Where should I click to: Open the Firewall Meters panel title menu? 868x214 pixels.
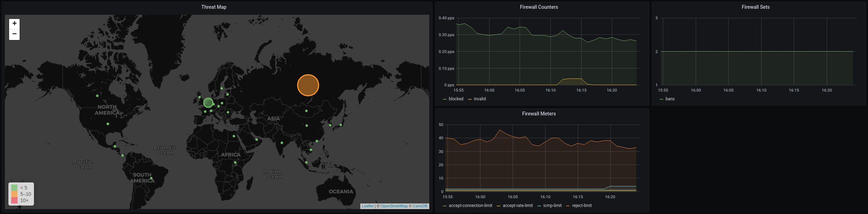click(539, 114)
